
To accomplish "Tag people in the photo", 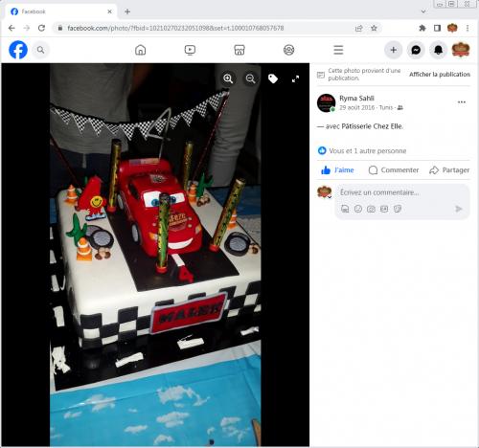I will (x=273, y=78).
